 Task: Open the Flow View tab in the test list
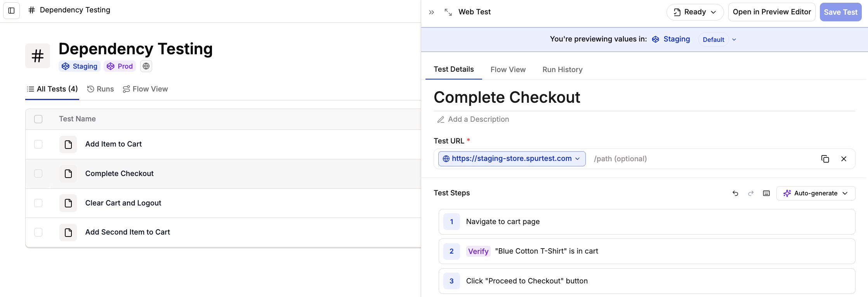tap(145, 89)
